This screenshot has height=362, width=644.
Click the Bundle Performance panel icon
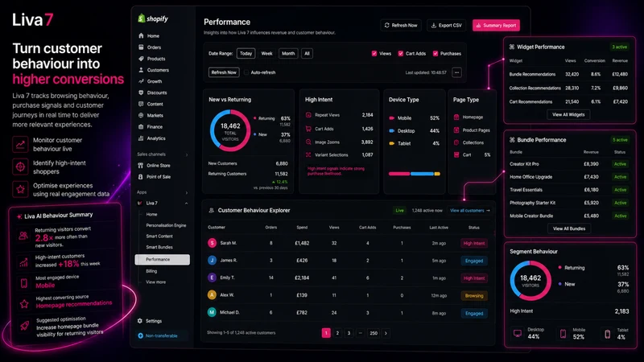(x=512, y=140)
